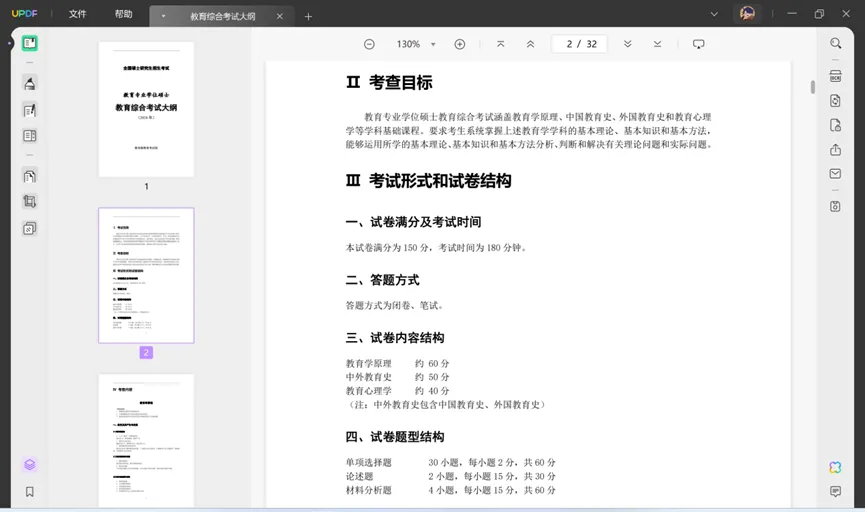This screenshot has width=865, height=512.
Task: Click the page number input field
Action: 579,44
